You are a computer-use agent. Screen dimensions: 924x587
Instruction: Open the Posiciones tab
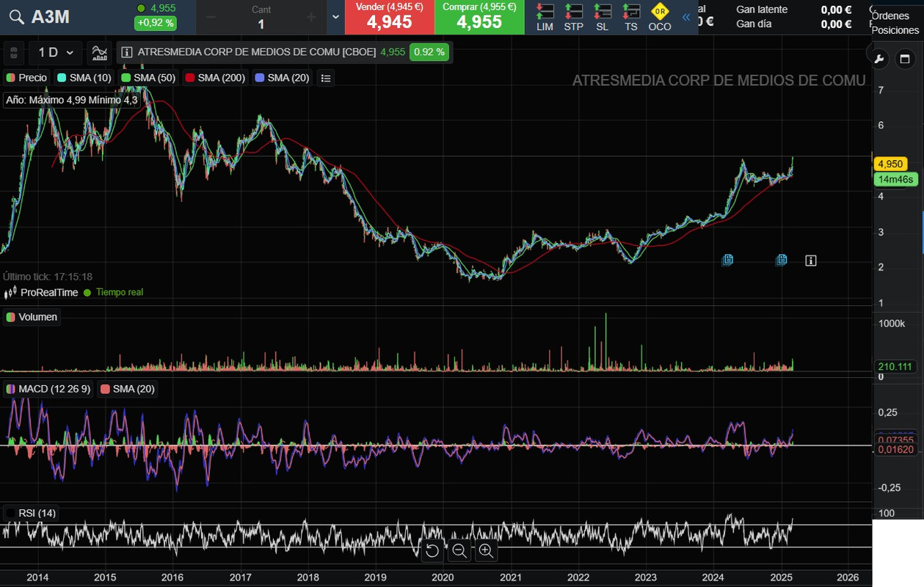point(895,30)
